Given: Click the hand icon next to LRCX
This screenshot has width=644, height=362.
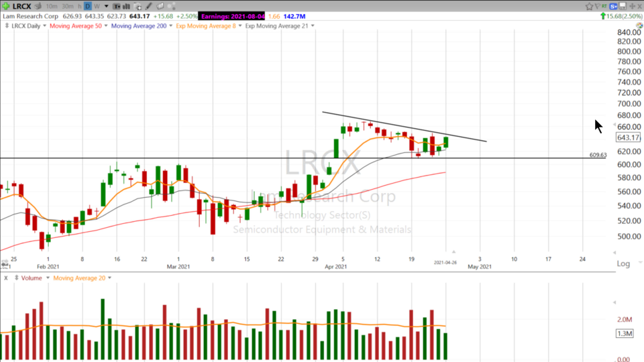Looking at the screenshot, I should click(x=38, y=6).
